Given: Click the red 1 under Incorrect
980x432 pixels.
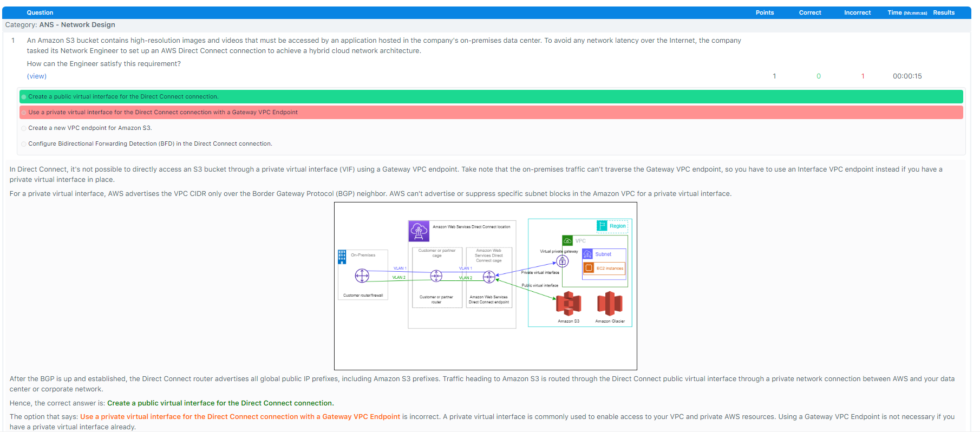Looking at the screenshot, I should coord(863,76).
